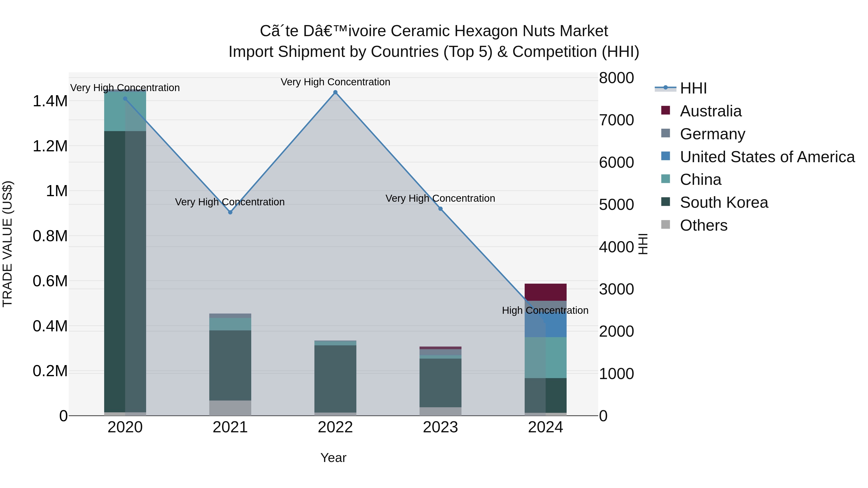Click the 2024 China bar segment
The height and width of the screenshot is (488, 868).
click(546, 358)
